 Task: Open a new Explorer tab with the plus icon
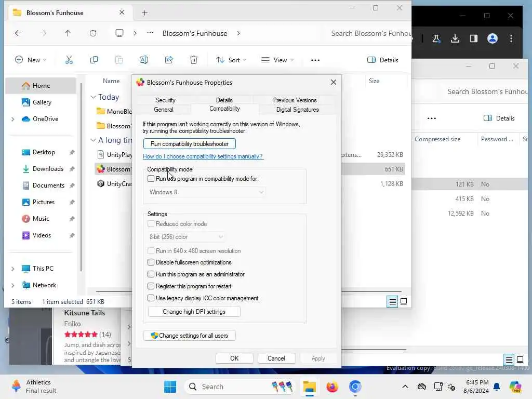(145, 13)
